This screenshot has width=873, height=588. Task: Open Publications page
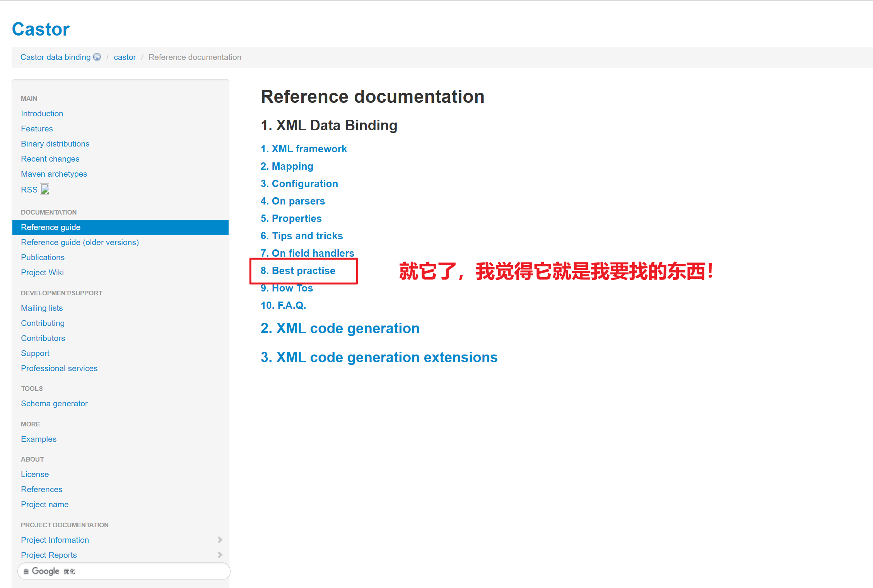tap(43, 257)
